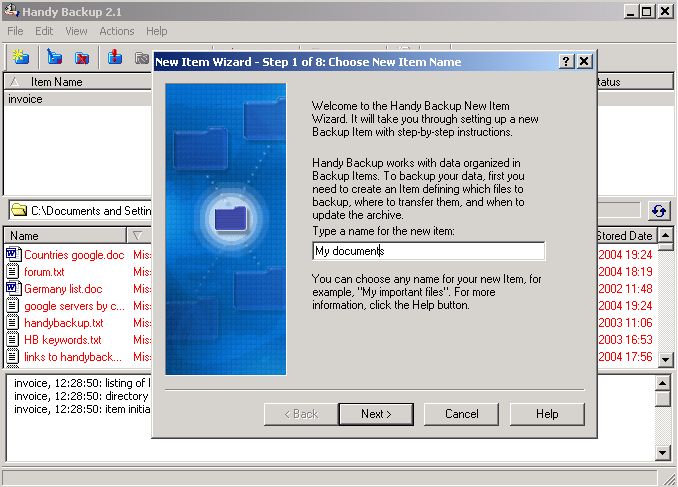This screenshot has height=487, width=678.
Task: Click the New Item toolbar icon
Action: [x=20, y=57]
